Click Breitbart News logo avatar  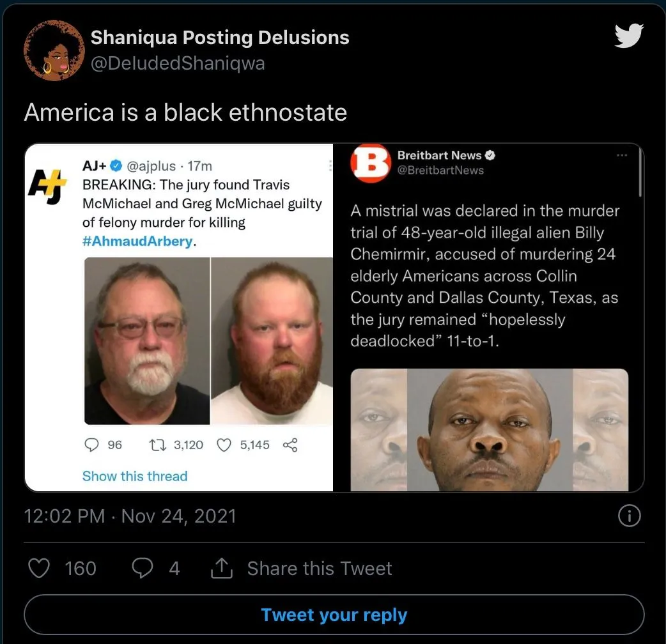coord(370,163)
